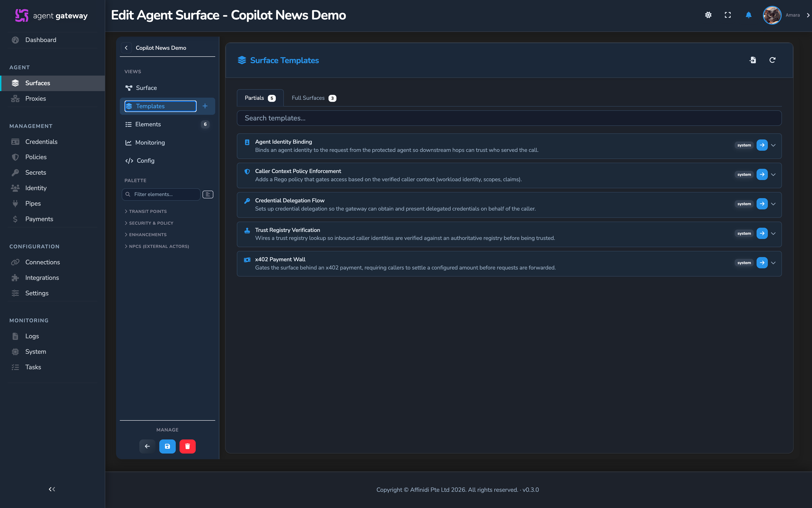
Task: Open the notifications bell
Action: 748,15
